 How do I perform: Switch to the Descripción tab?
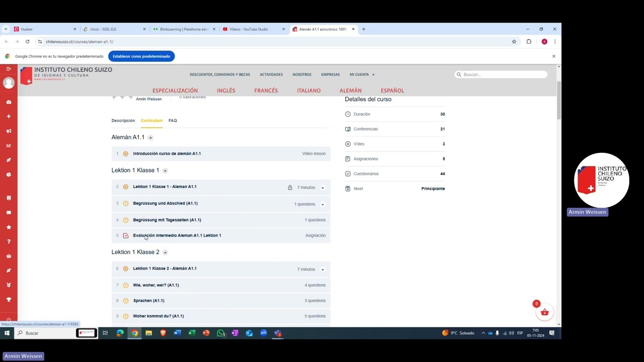point(123,121)
